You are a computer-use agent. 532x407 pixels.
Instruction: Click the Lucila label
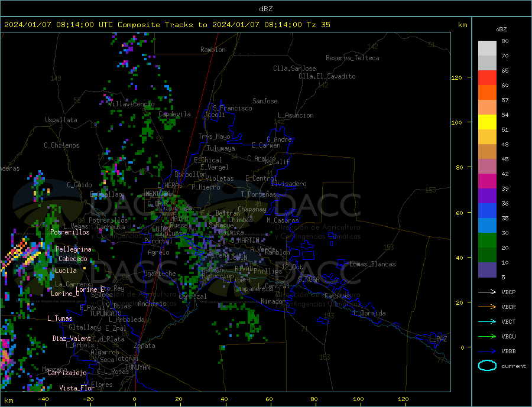[x=66, y=271]
